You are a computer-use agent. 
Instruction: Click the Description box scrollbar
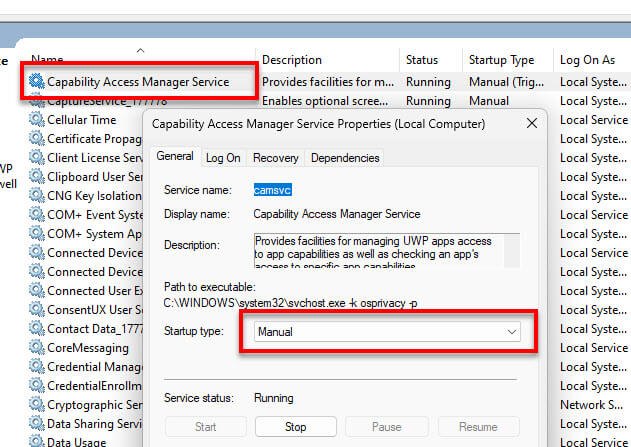[511, 250]
